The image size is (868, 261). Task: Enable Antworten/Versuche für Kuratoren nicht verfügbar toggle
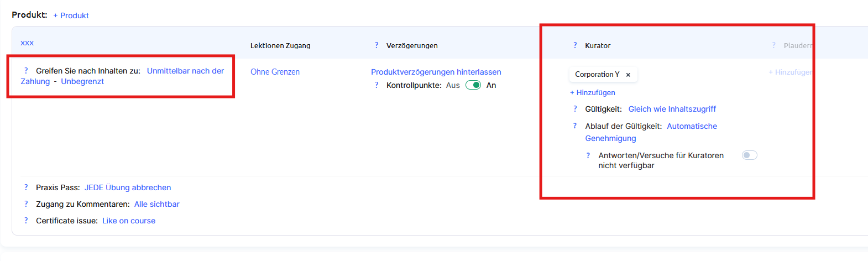coord(749,155)
